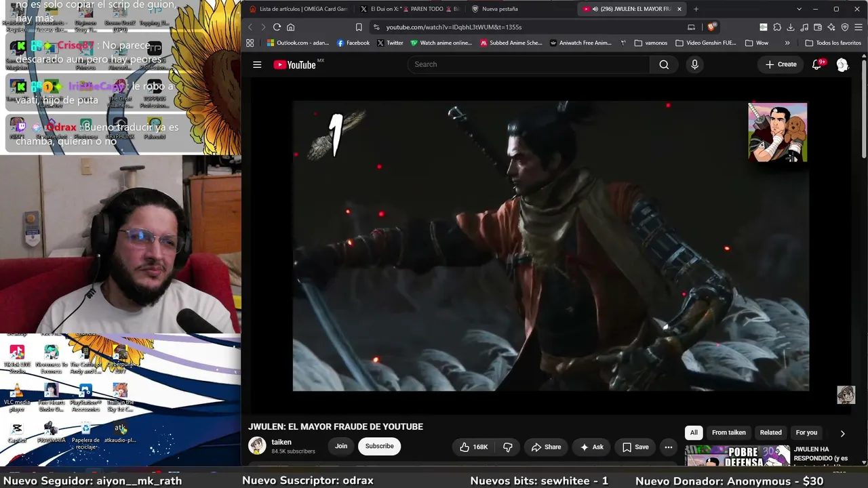Screen dimensions: 868x488
Task: Open Papelera de reciclaje on desktop
Action: 85,434
